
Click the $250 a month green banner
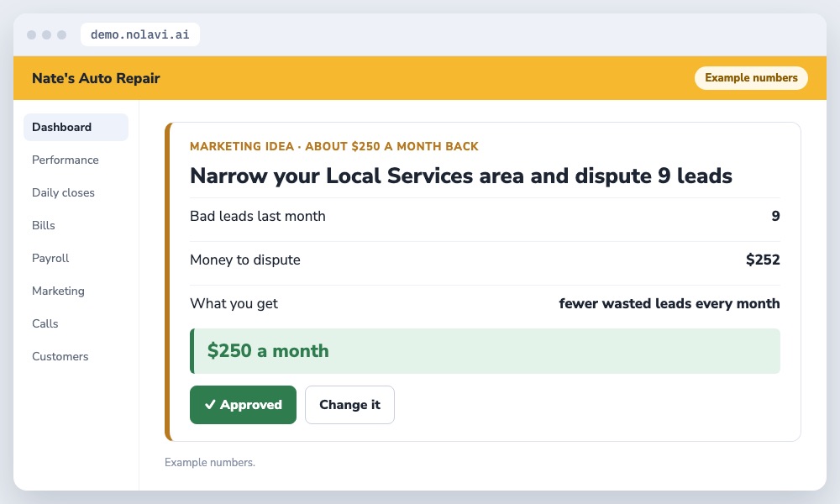click(x=485, y=351)
